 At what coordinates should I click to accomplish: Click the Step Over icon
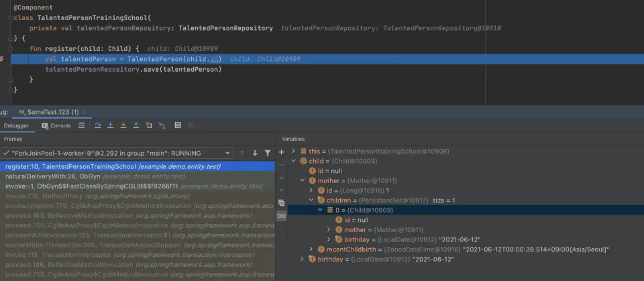pos(98,125)
